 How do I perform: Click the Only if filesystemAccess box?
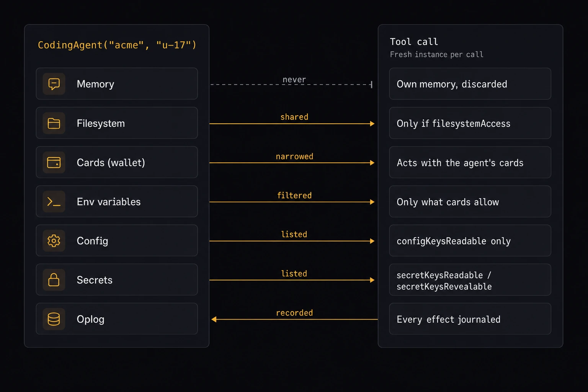click(x=470, y=123)
